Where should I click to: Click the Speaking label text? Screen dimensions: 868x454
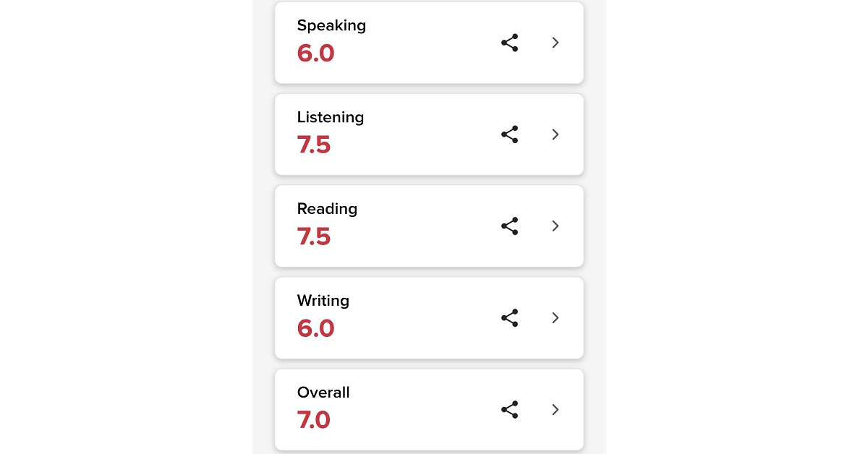[x=331, y=26]
